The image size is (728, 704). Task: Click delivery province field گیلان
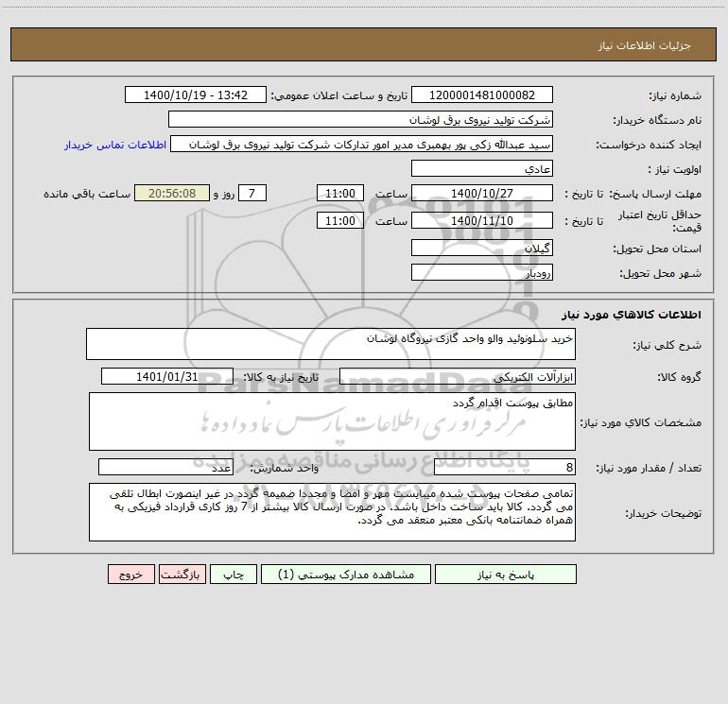[x=482, y=248]
